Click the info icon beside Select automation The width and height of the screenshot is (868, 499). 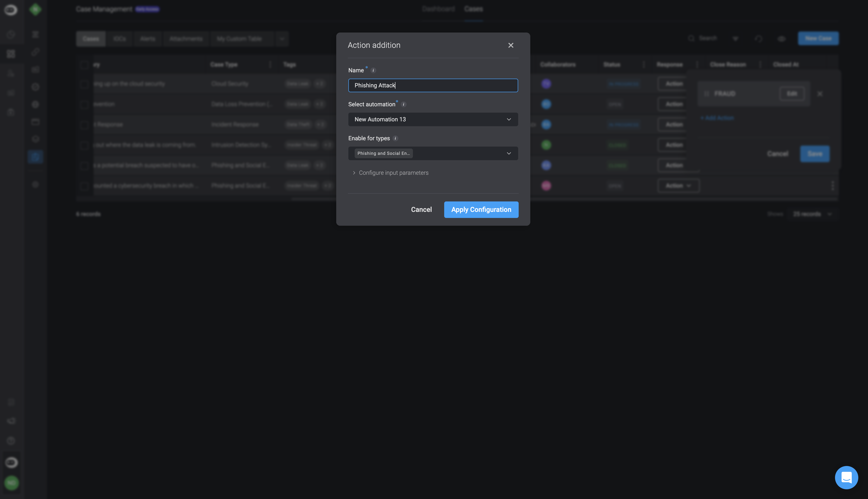(x=403, y=105)
